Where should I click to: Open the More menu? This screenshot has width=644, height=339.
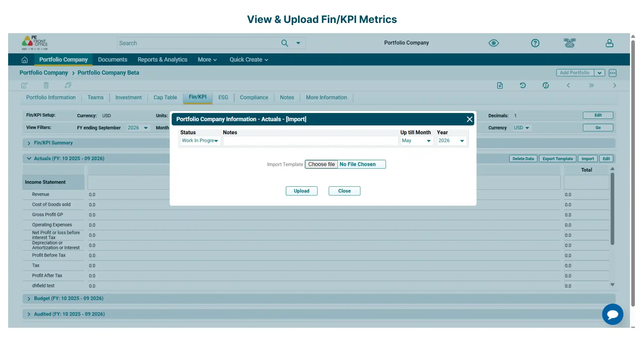pos(207,60)
